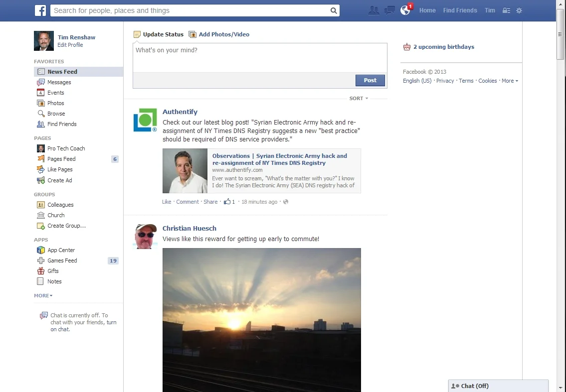Comment on the Authentify post

[188, 202]
